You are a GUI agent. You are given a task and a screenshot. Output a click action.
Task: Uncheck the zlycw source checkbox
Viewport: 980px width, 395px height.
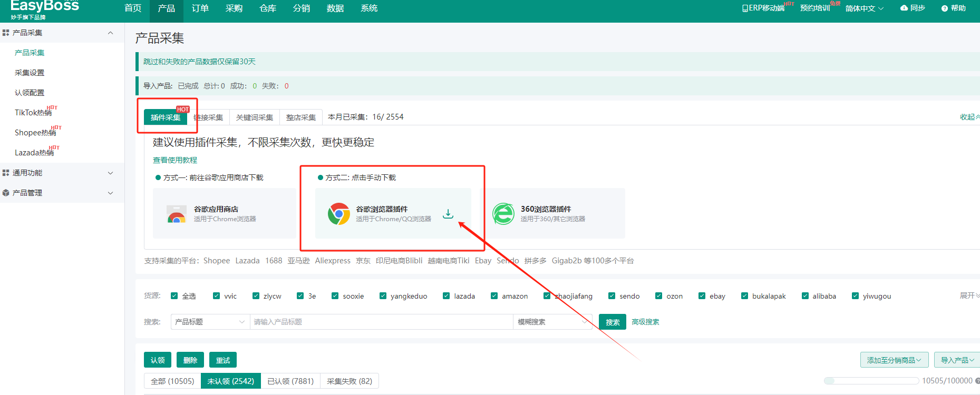[256, 296]
